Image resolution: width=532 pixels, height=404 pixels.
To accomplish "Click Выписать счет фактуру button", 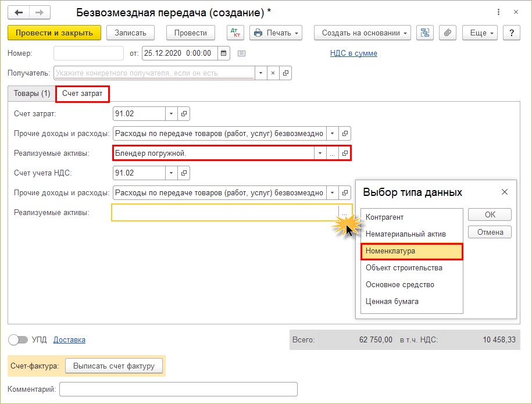I will coord(113,366).
